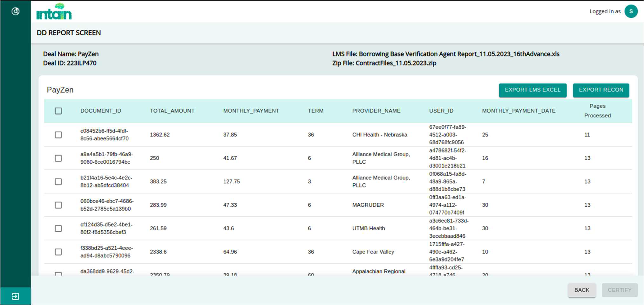Screen dimensions: 644x305
Task: Check the row for CHI Health - Nebraska
Action: [58, 135]
